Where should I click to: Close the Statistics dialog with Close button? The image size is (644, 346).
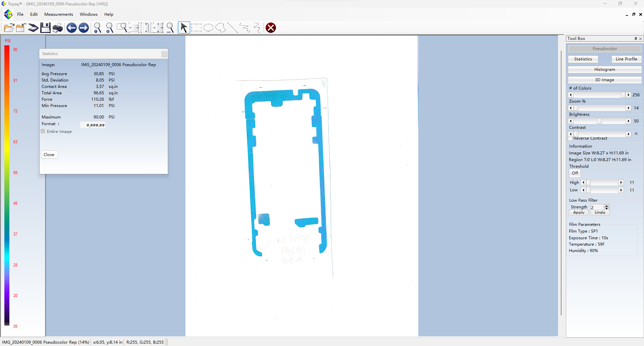point(49,155)
